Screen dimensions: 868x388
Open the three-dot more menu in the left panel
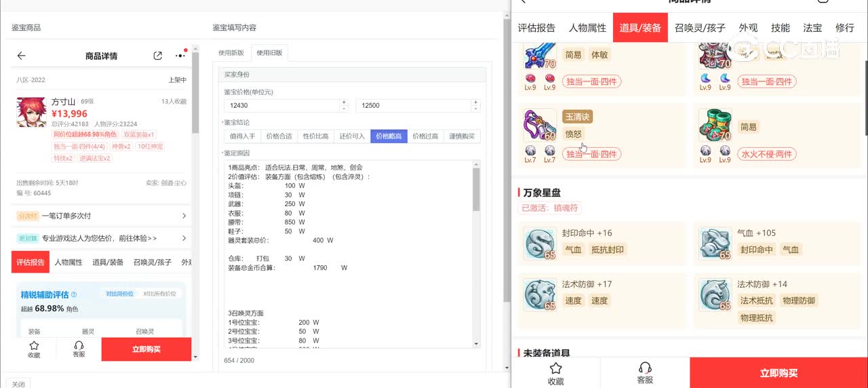(180, 55)
